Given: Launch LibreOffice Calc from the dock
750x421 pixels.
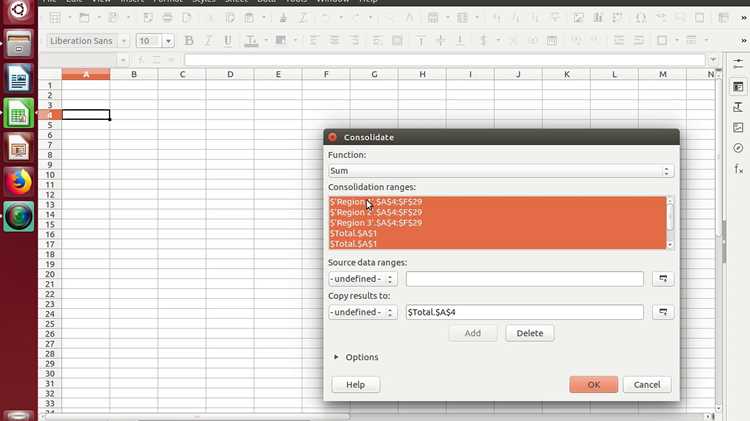Looking at the screenshot, I should 19,113.
